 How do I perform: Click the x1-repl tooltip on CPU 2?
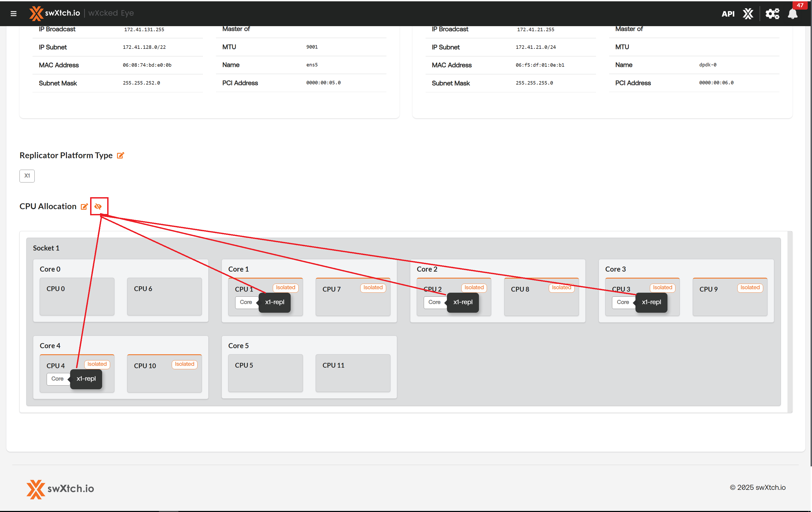463,302
